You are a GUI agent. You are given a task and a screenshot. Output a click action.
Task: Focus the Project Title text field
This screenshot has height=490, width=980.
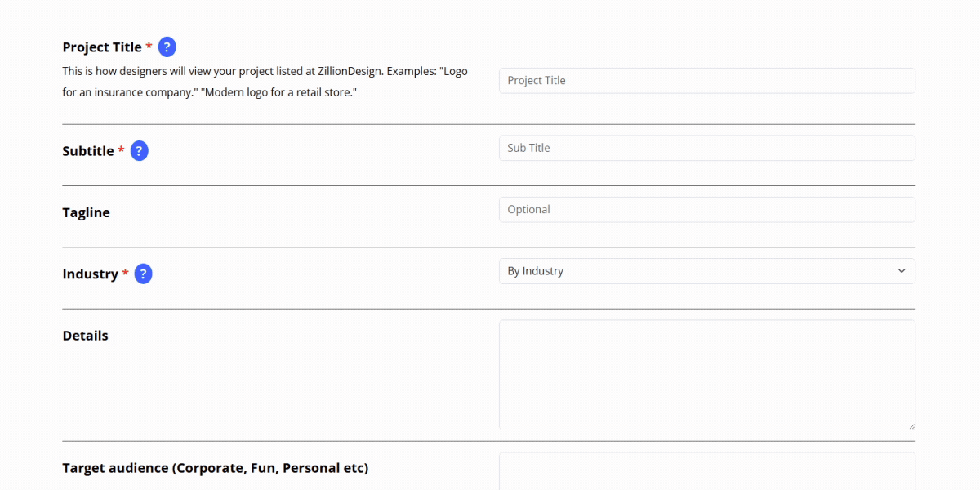pyautogui.click(x=706, y=81)
